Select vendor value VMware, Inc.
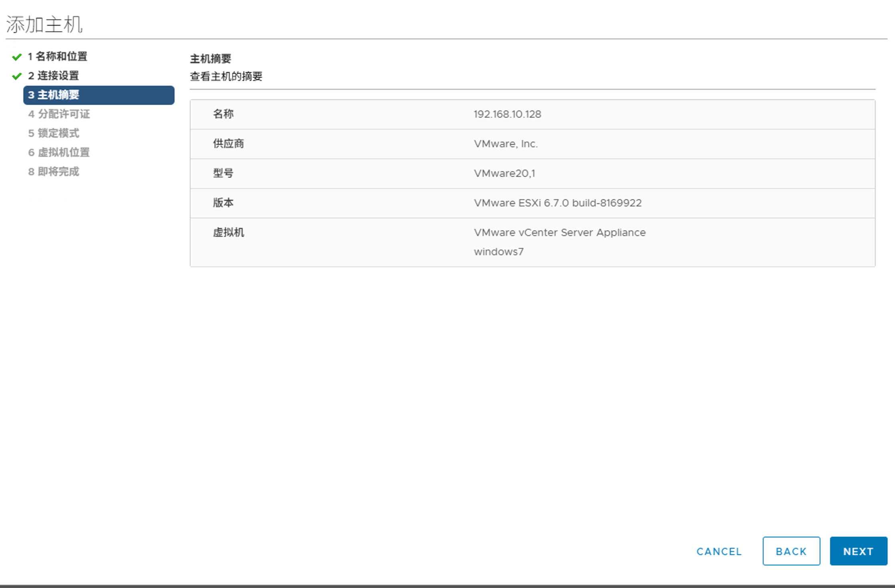This screenshot has width=895, height=588. tap(506, 144)
